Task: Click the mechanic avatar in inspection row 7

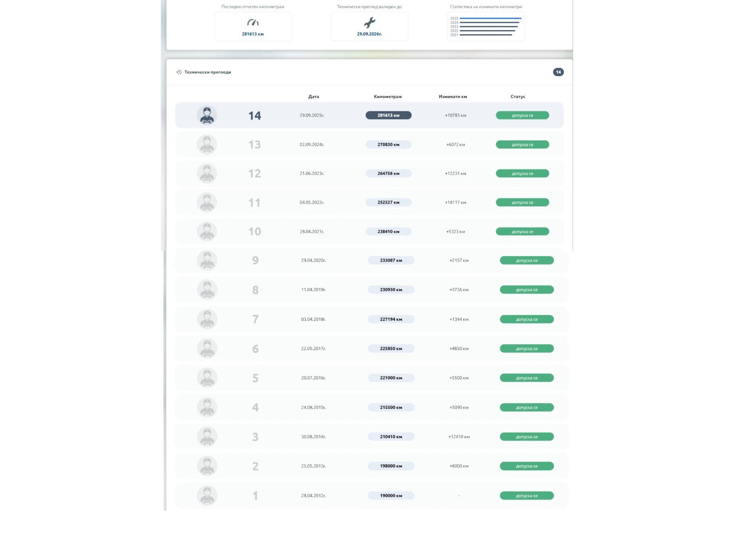Action: click(207, 319)
